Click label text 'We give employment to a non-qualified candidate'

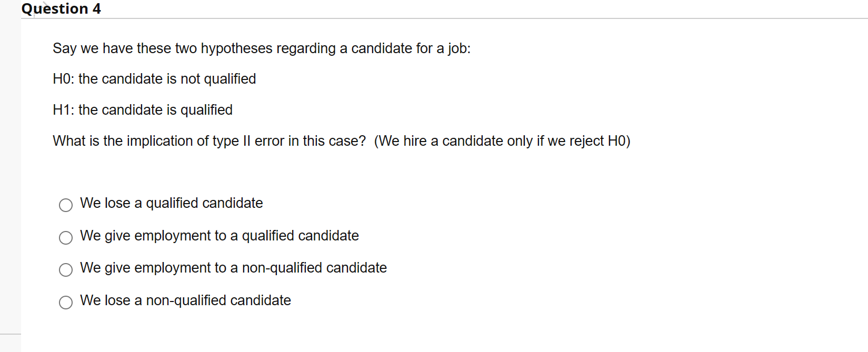233,268
